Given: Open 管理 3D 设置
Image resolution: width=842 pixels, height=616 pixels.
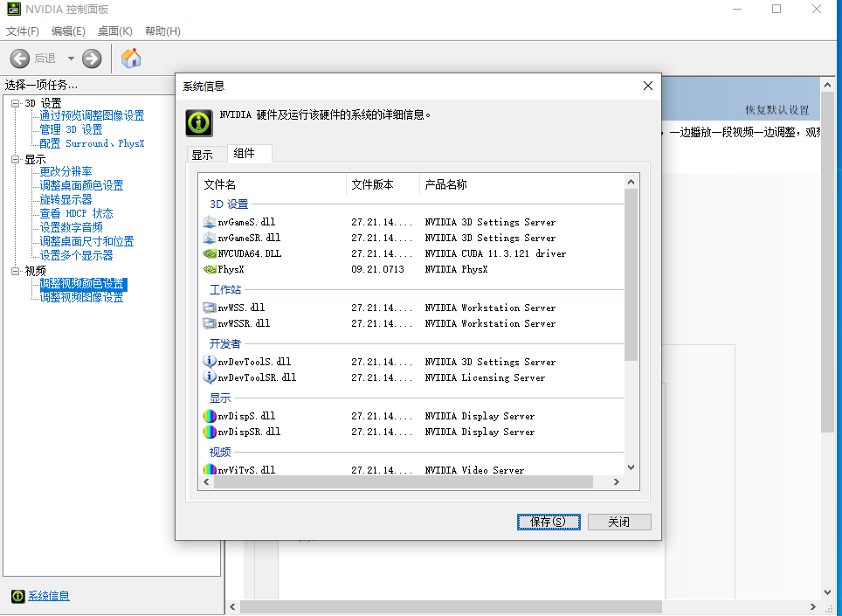Looking at the screenshot, I should point(71,129).
